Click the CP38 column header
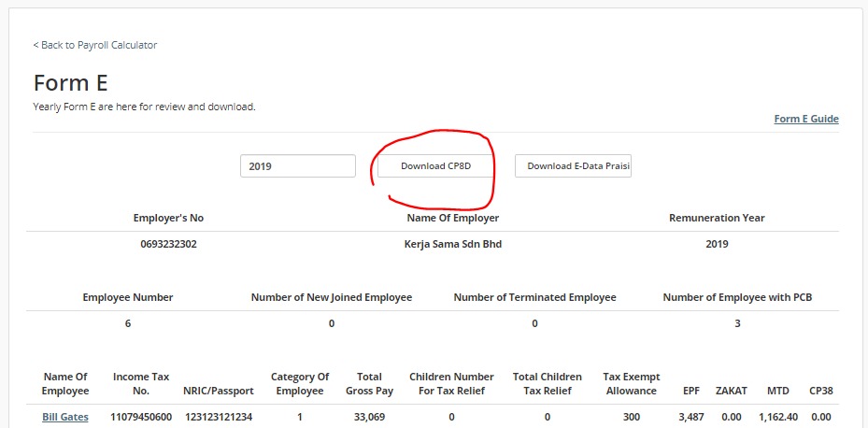868x428 pixels. [821, 391]
